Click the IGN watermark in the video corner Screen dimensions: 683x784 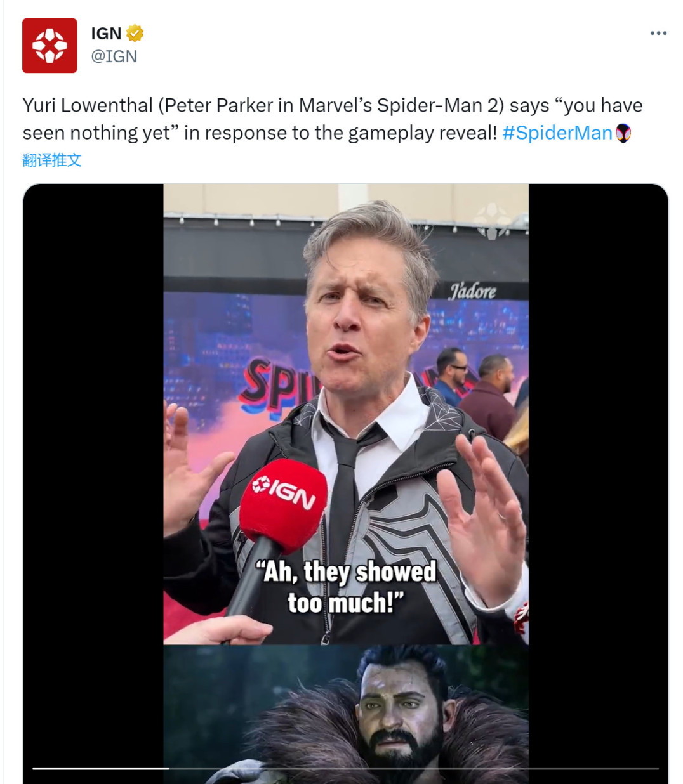pos(493,220)
